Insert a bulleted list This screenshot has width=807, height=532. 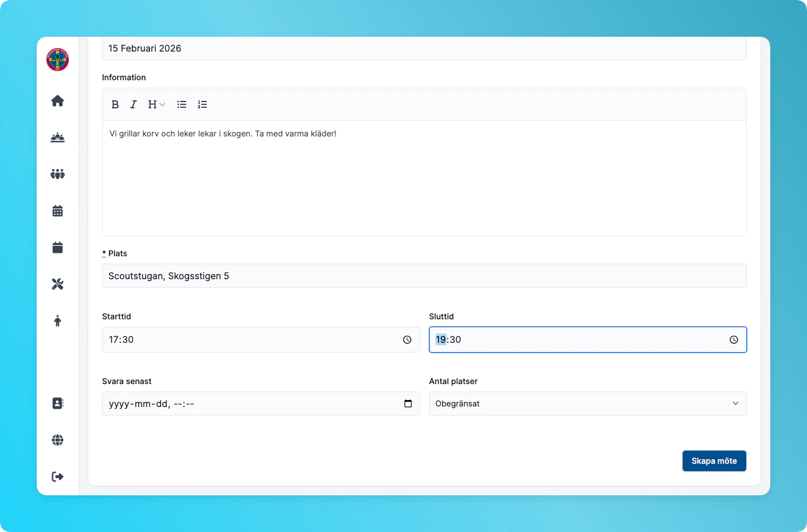pos(182,104)
